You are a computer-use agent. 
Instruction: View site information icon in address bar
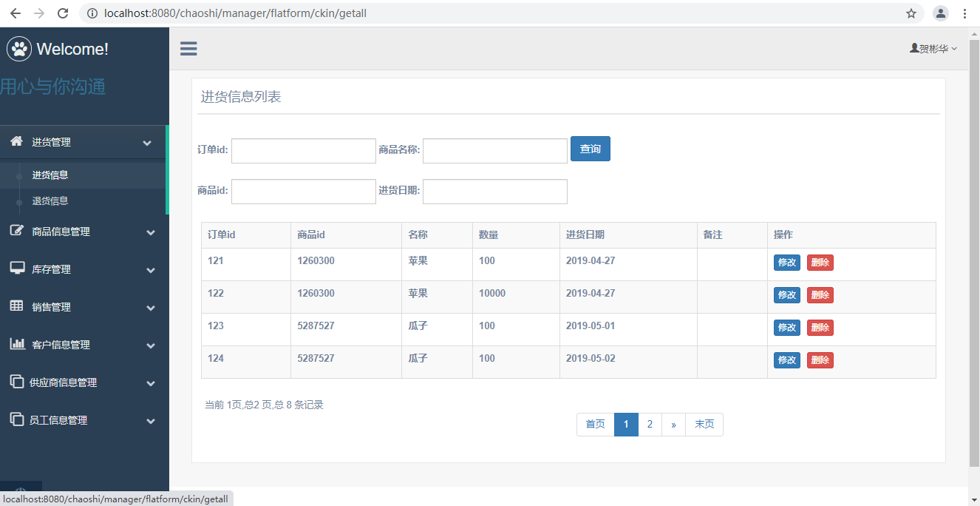tap(92, 13)
